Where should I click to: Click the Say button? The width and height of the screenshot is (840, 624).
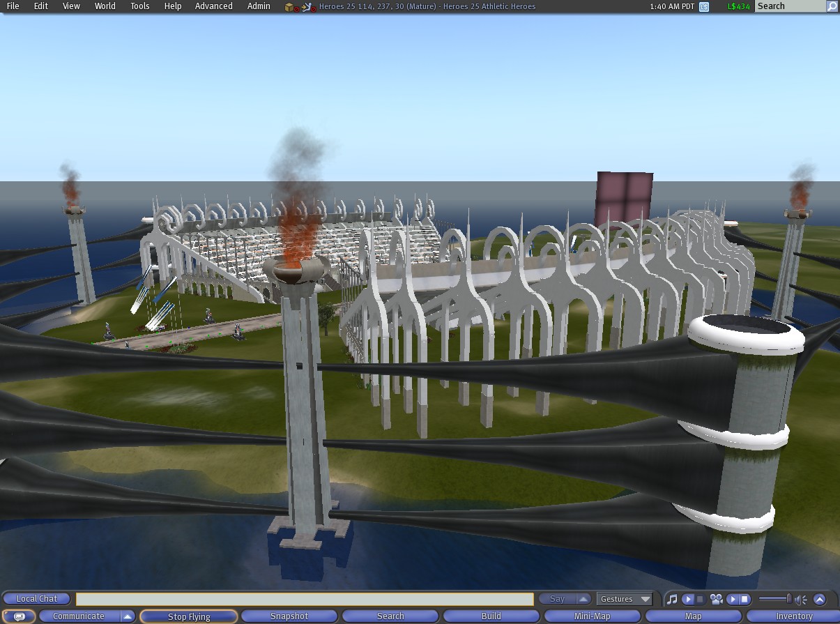click(557, 599)
